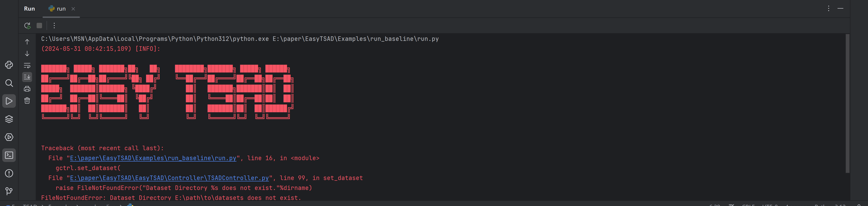
Task: Open the Python Packages tool window
Action: tap(9, 119)
